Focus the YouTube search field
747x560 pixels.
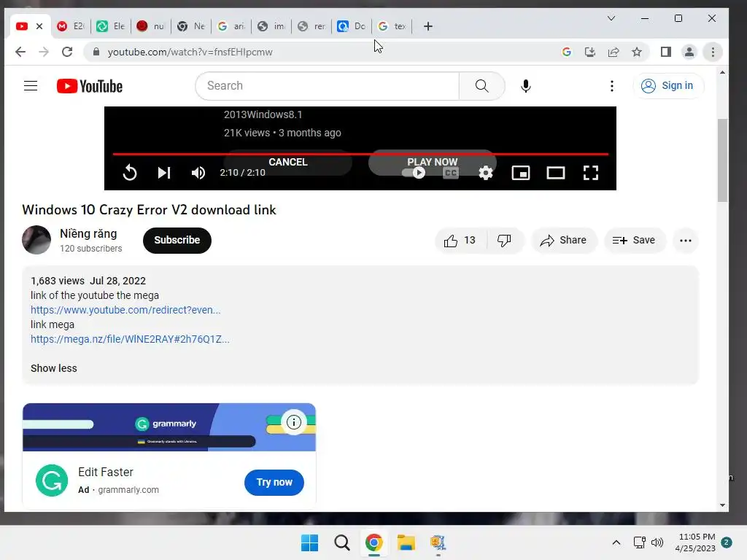coord(328,86)
